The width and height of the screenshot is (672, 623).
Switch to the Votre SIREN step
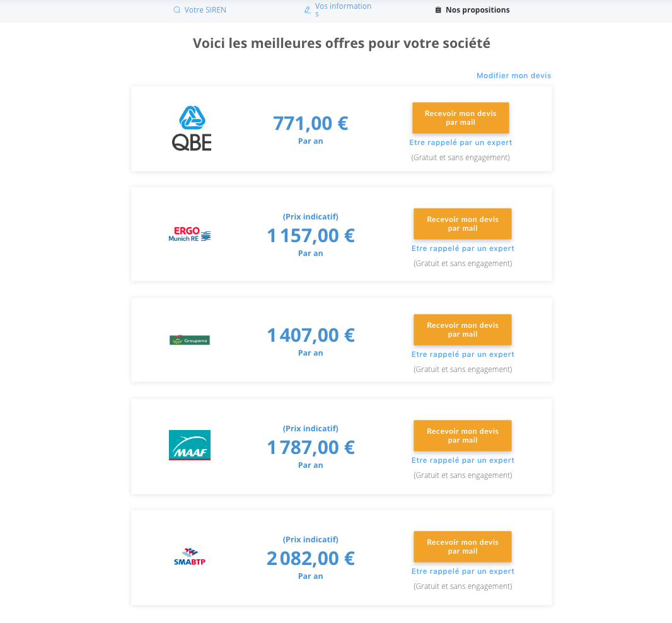pos(206,10)
